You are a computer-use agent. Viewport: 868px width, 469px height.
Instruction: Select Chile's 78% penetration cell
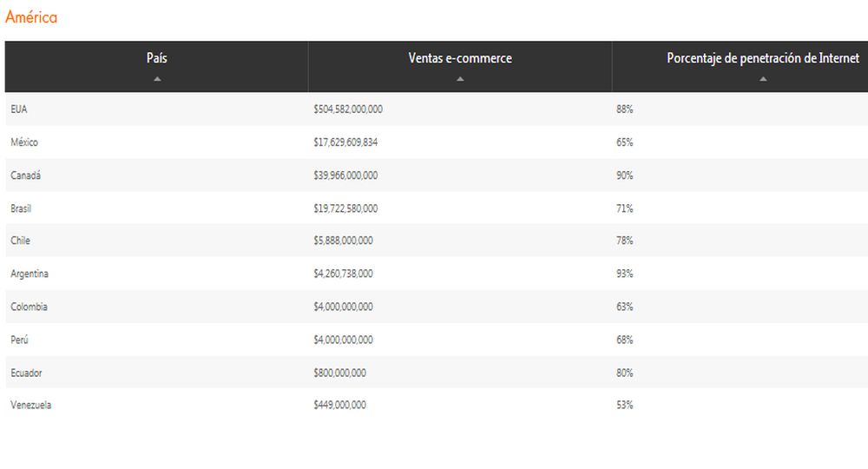point(624,241)
